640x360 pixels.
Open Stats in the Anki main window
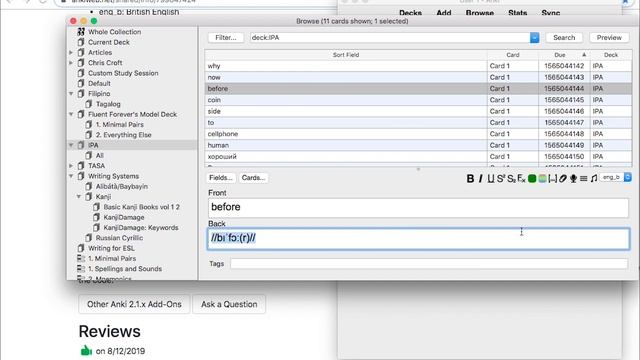click(x=518, y=13)
